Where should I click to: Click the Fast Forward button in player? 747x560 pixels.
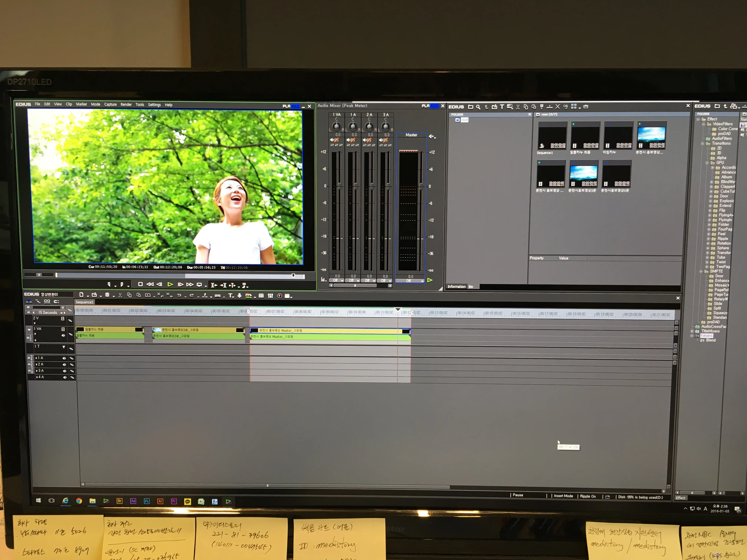click(x=190, y=285)
